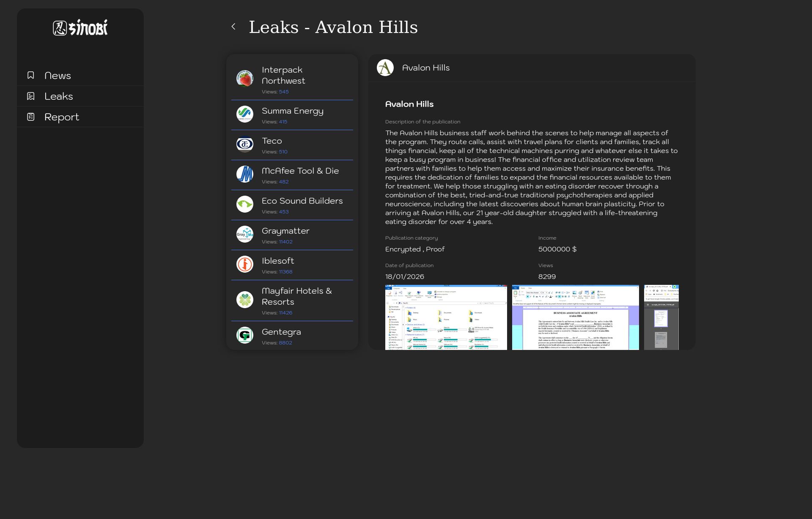Viewport: 812px width, 519px height.
Task: Click the McAfee Tool & Die logo
Action: (244, 174)
